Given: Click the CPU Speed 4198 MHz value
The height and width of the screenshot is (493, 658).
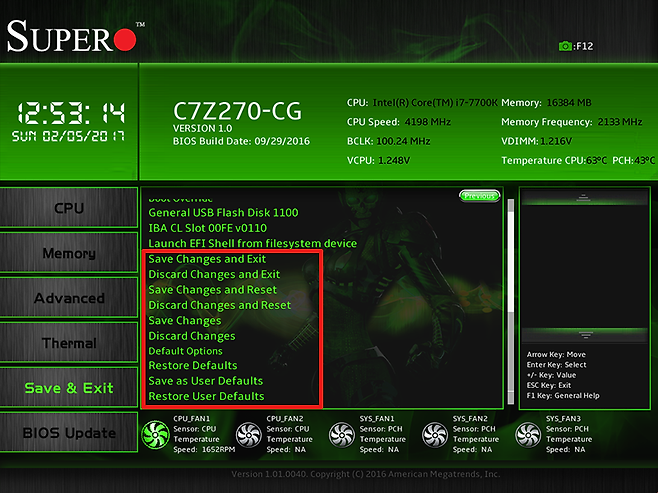Looking at the screenshot, I should pyautogui.click(x=428, y=122).
